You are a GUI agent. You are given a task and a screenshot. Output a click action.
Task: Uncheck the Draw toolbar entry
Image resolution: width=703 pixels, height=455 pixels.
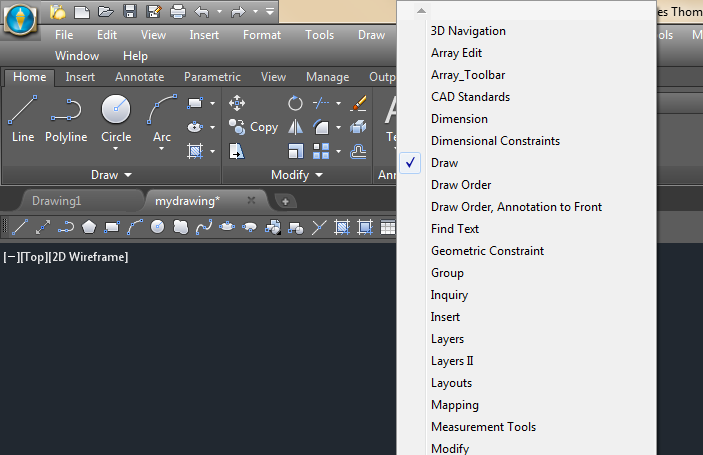[x=444, y=163]
